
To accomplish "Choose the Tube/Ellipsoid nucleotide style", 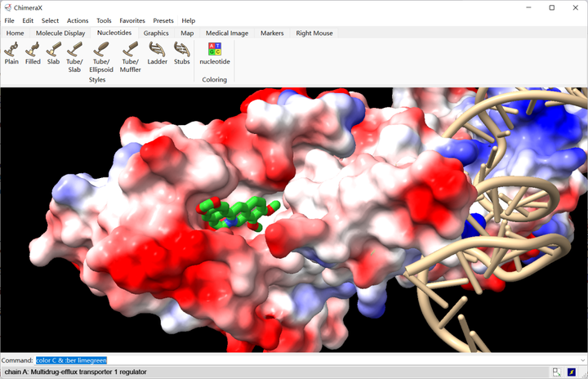I will pos(101,57).
